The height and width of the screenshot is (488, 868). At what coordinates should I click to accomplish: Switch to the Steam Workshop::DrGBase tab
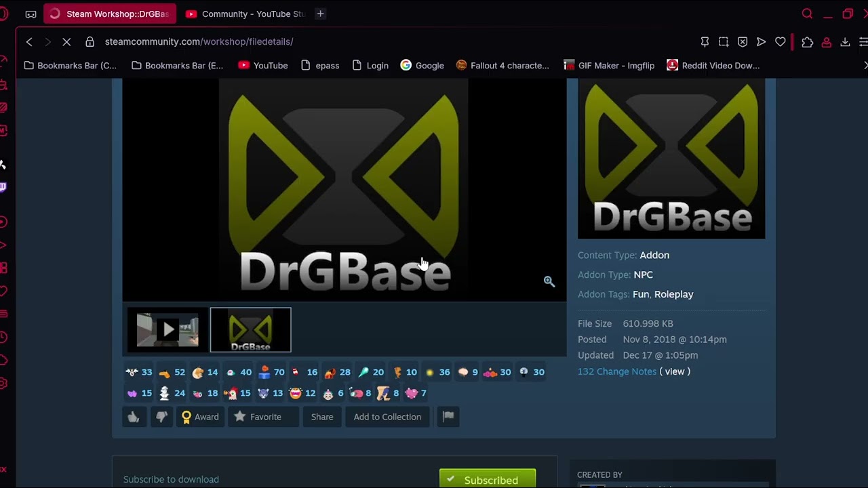[x=110, y=14]
